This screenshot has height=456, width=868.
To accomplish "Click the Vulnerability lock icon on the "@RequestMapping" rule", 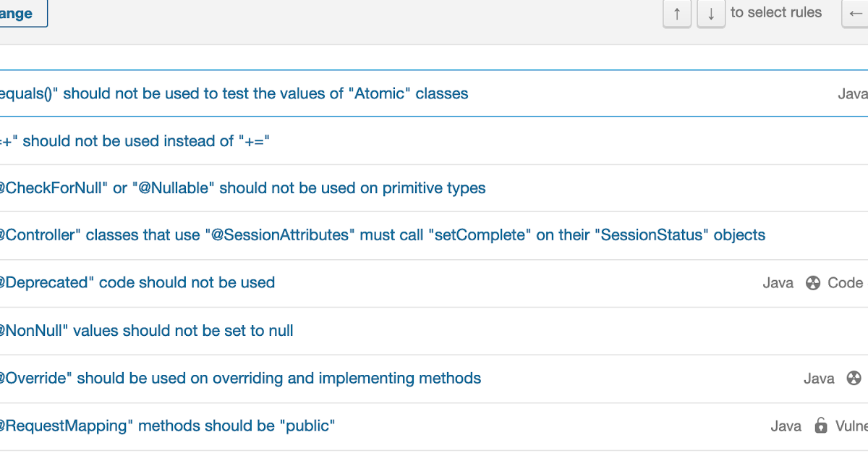I will pos(822,426).
